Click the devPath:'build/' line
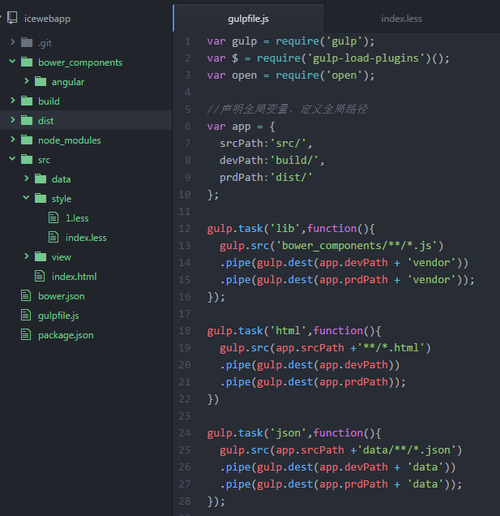500x516 pixels. [x=272, y=160]
